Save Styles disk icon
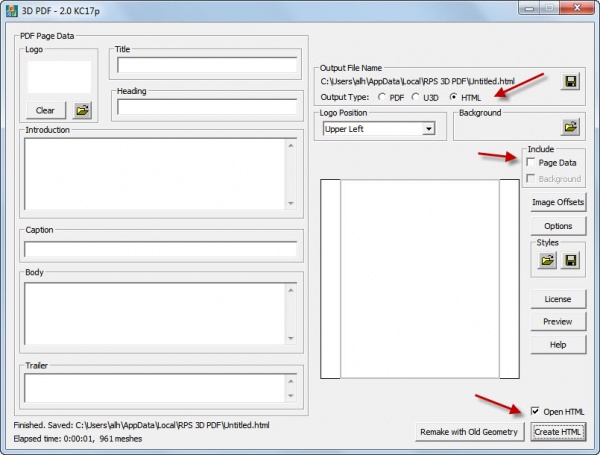Viewport: 600px width, 455px height. (x=570, y=261)
